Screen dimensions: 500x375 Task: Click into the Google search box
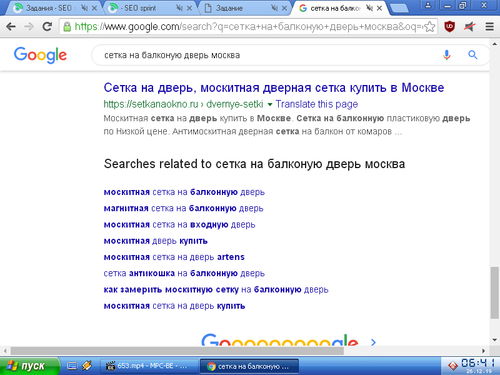(x=267, y=55)
